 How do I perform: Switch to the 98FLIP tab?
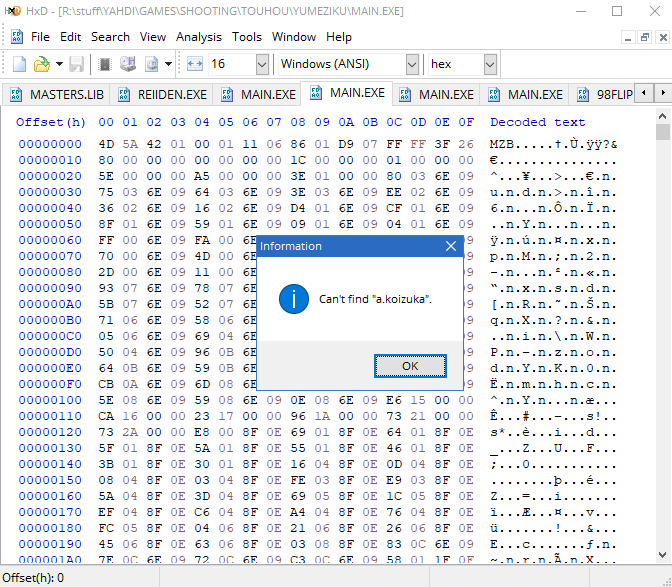point(604,94)
